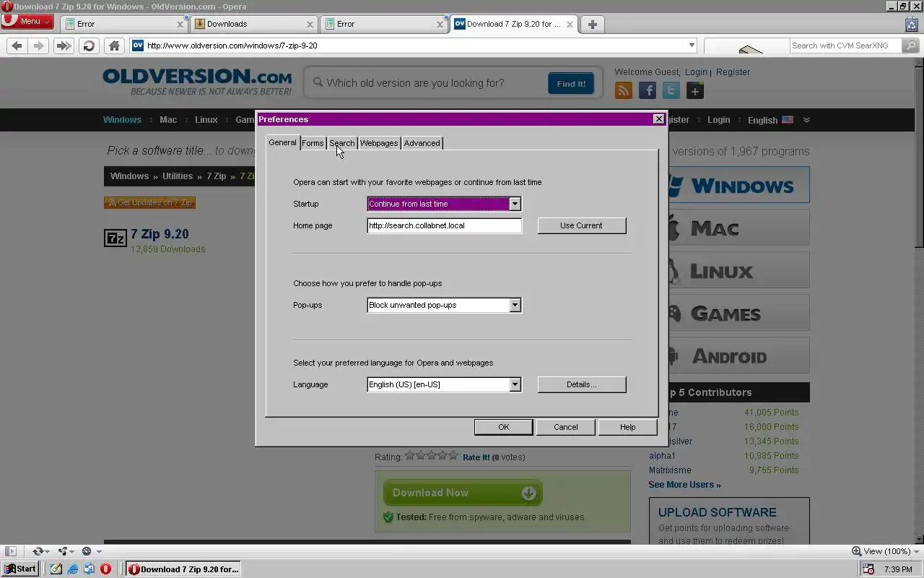Expand the address bar URL history dropdown
The image size is (924, 578).
tap(692, 46)
